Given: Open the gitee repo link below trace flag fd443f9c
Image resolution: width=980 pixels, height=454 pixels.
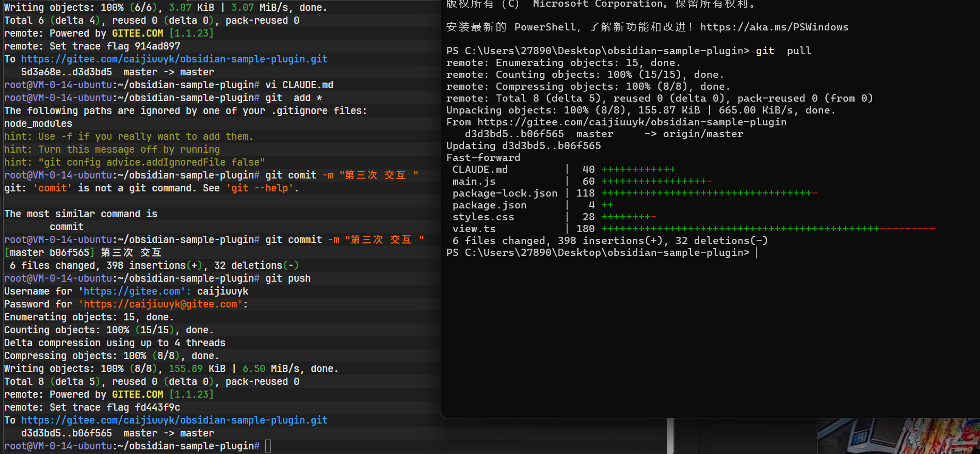Looking at the screenshot, I should [174, 420].
